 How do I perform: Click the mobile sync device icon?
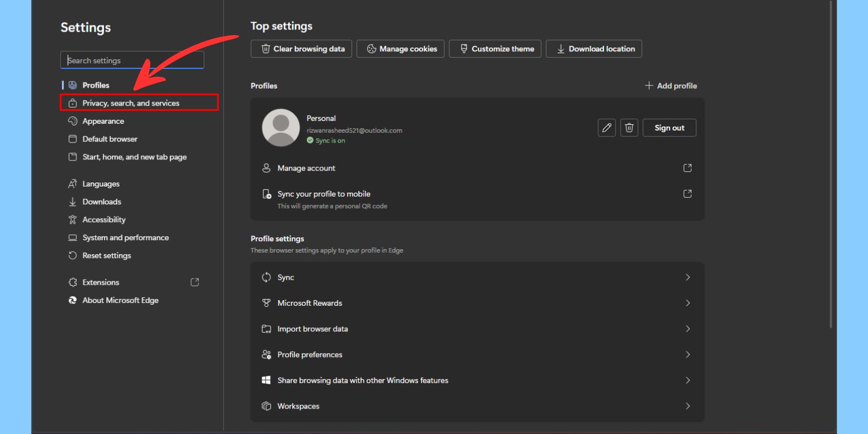click(267, 194)
